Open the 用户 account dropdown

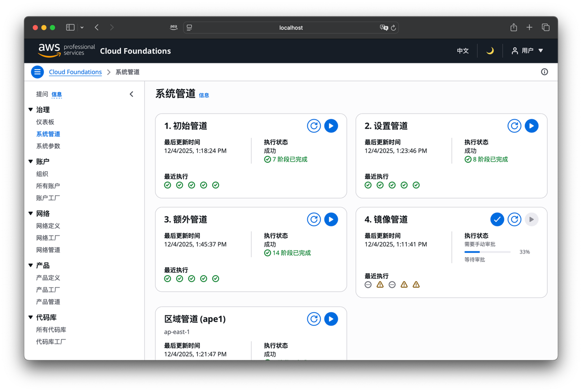(527, 51)
